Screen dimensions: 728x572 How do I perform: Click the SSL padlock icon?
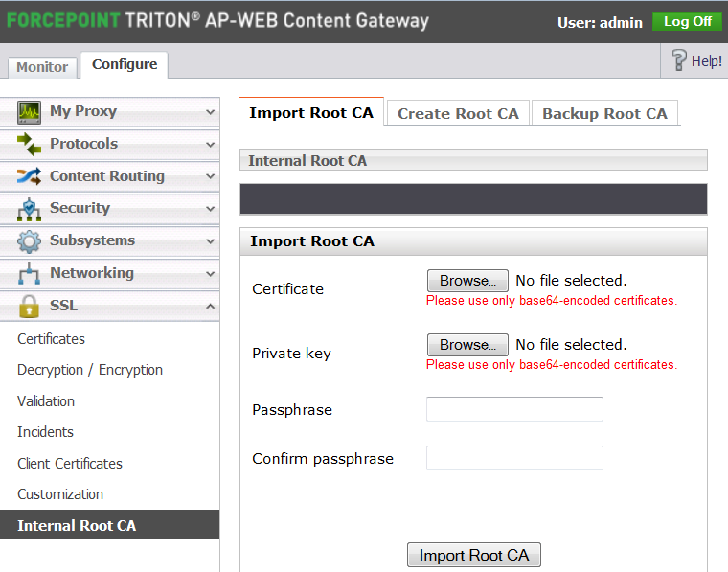[x=29, y=306]
